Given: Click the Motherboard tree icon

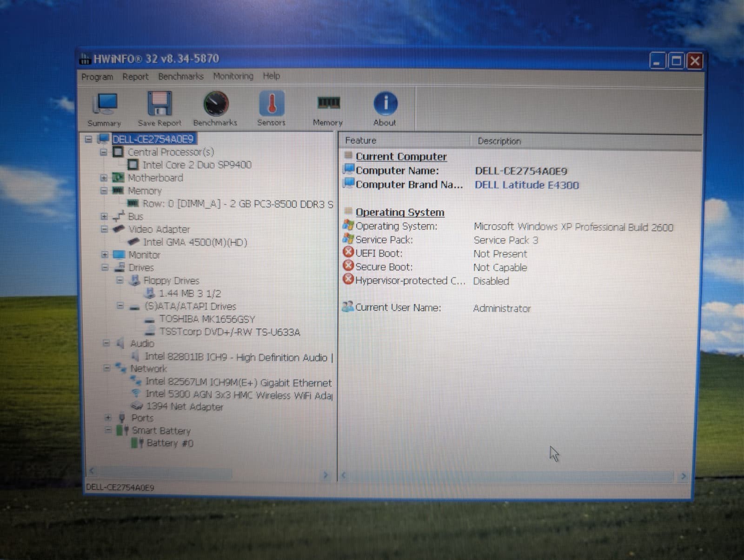Looking at the screenshot, I should (x=119, y=178).
